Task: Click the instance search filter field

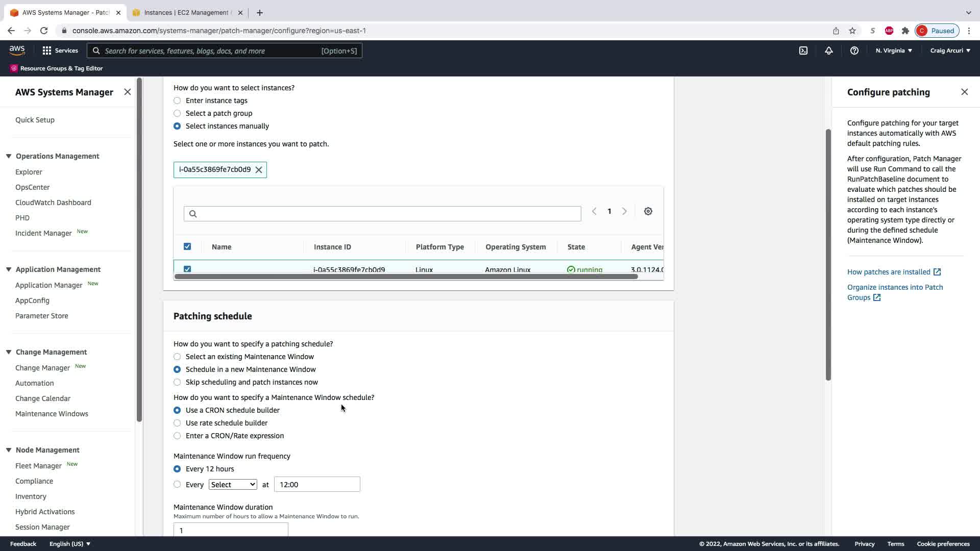Action: pos(382,214)
